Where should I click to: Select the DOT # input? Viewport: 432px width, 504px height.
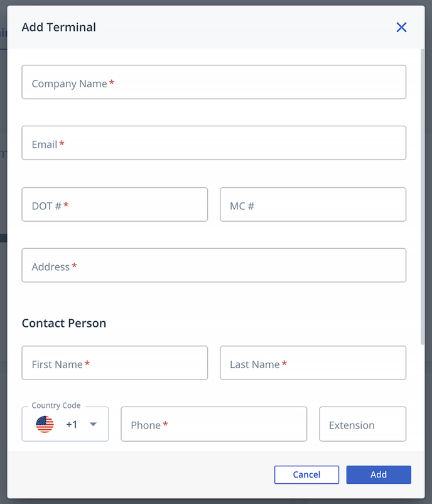115,204
